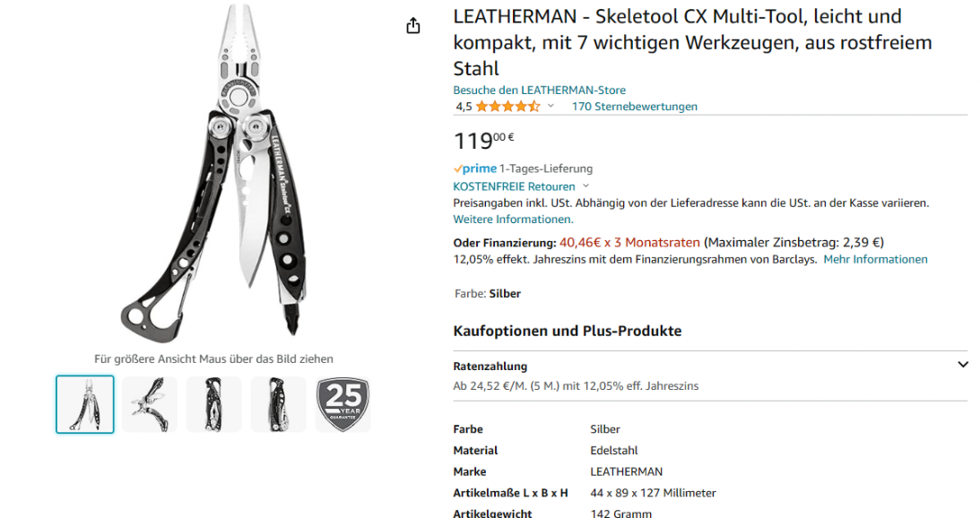The height and width of the screenshot is (518, 980).
Task: Select the fourth product thumbnail
Action: click(x=278, y=404)
